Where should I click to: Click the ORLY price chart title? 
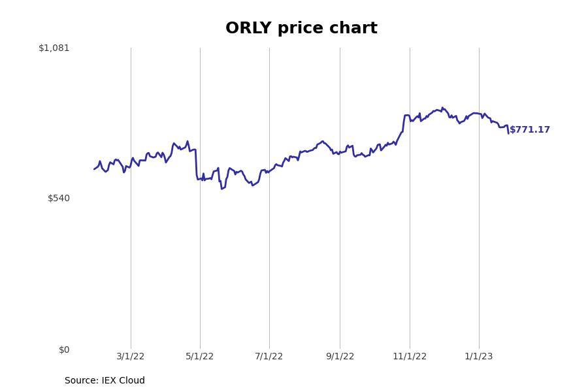301,28
